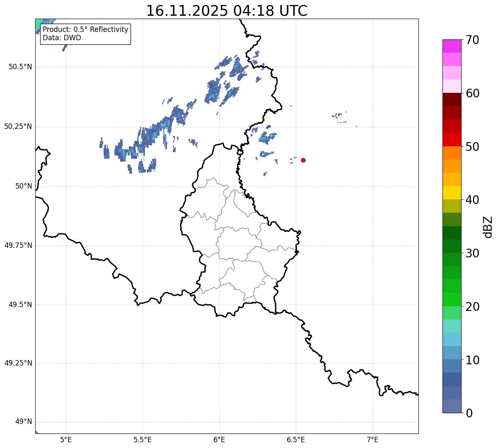Click the 5°E longitude label
This screenshot has height=448, width=498.
(66, 440)
